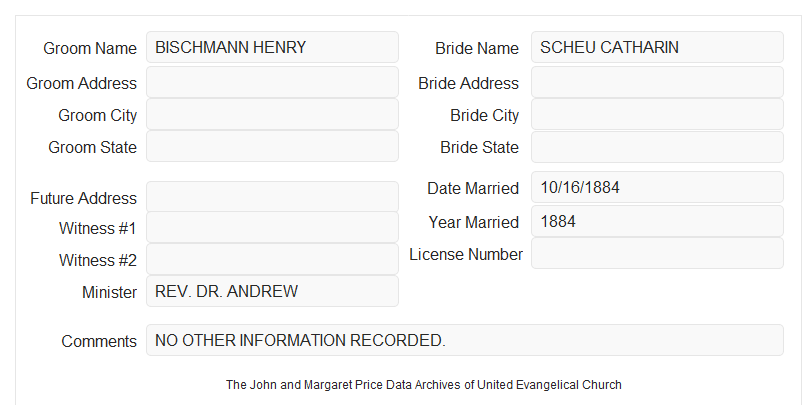The width and height of the screenshot is (805, 405).
Task: Click the Date Married label
Action: (x=473, y=188)
